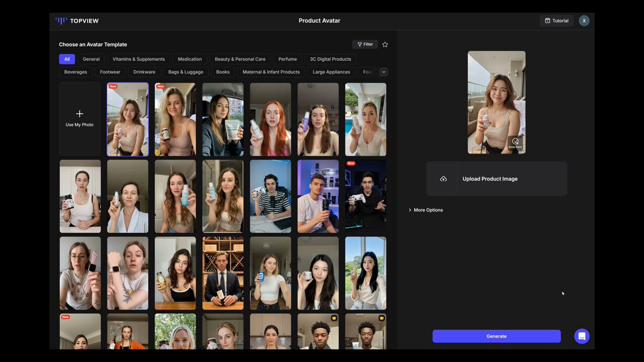
Task: Select the woman in car holding pouch avatar
Action: 223,119
